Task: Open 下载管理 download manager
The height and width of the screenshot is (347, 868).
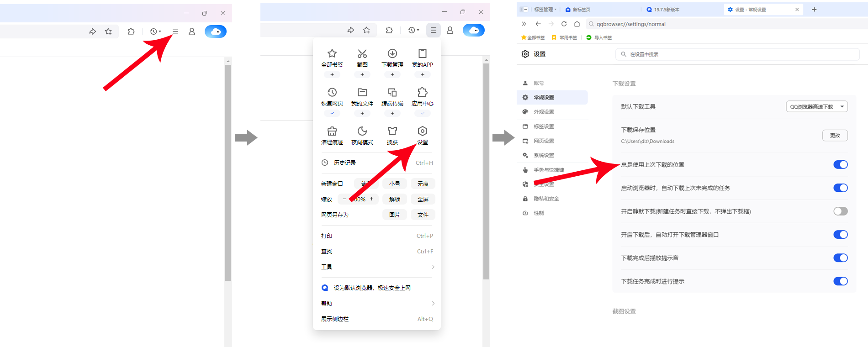Action: tap(392, 58)
